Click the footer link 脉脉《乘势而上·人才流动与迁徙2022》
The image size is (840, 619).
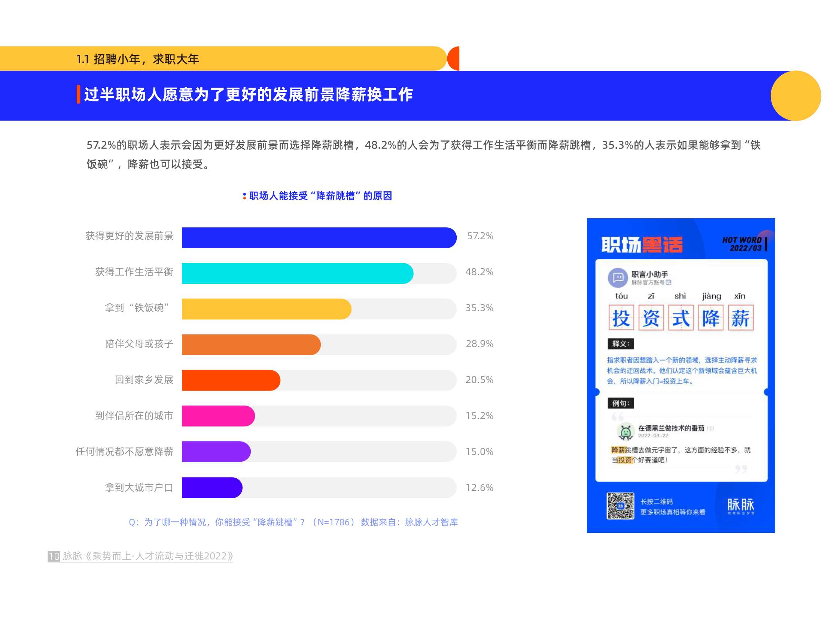tap(148, 556)
